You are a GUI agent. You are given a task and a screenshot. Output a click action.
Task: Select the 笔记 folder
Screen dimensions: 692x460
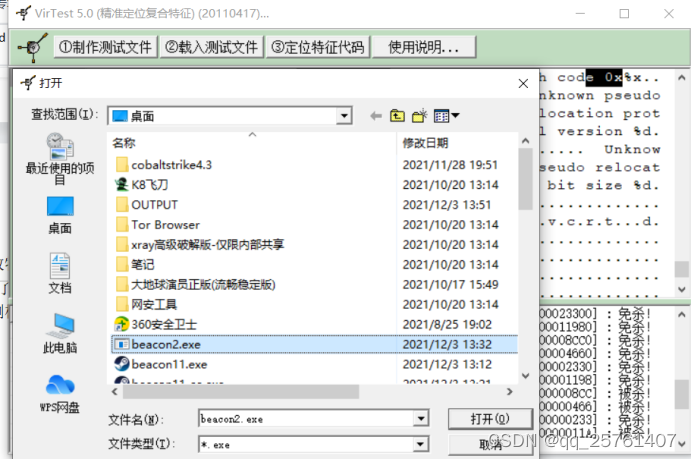tap(135, 264)
